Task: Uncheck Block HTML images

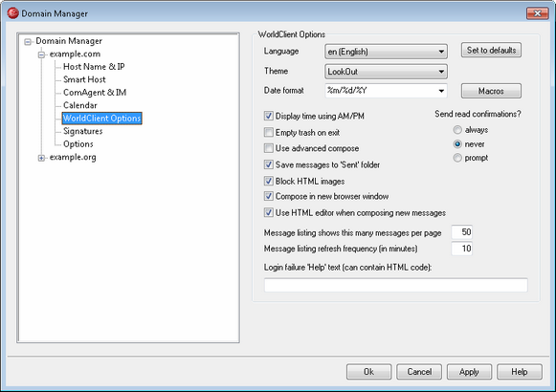Action: point(268,181)
